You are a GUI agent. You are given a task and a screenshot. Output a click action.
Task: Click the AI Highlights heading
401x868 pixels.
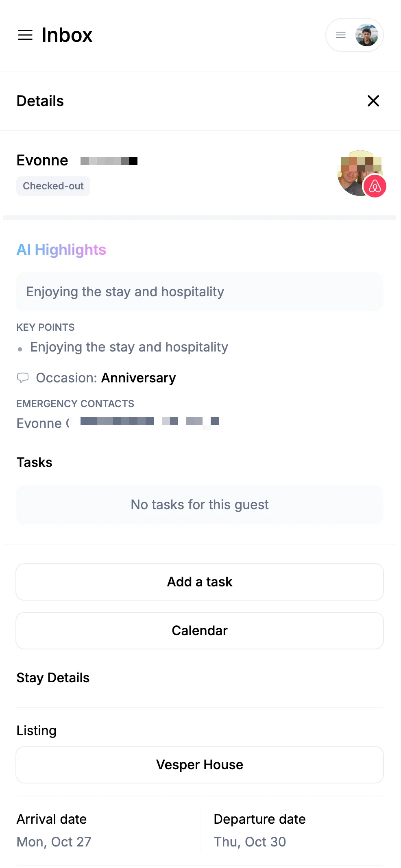coord(61,250)
